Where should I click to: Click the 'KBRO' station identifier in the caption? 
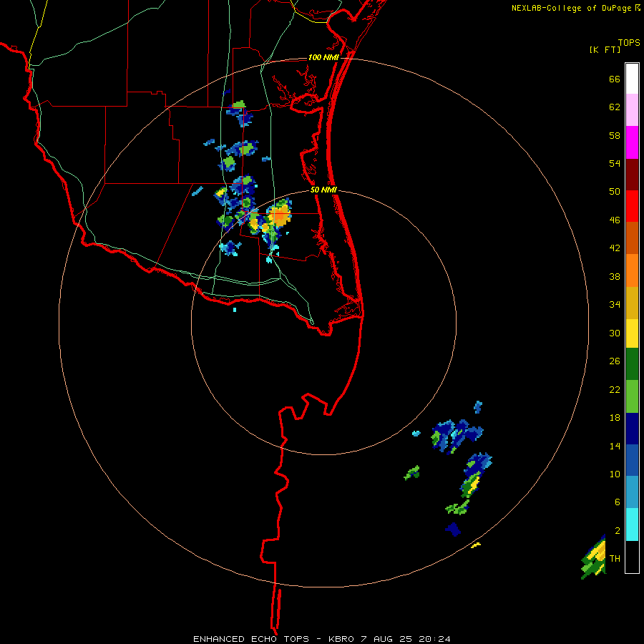point(342,639)
